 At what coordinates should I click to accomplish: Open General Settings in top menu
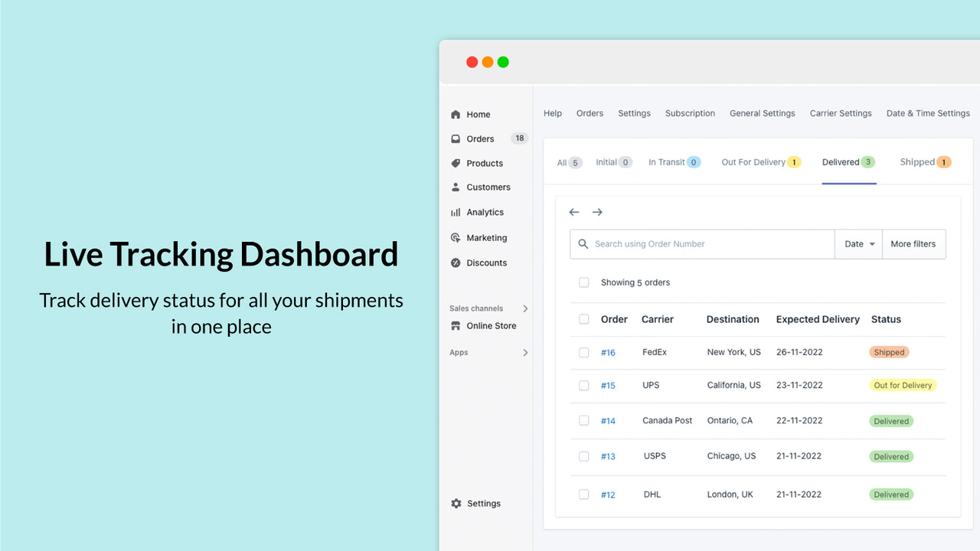[x=762, y=113]
